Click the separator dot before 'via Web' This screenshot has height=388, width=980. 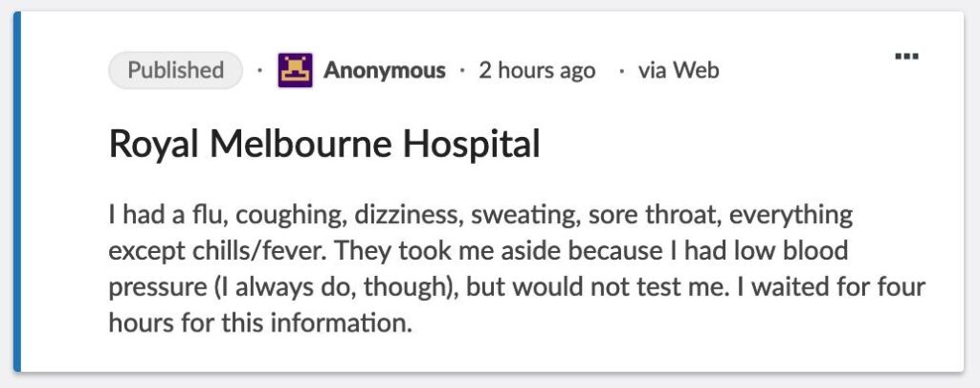(x=622, y=71)
